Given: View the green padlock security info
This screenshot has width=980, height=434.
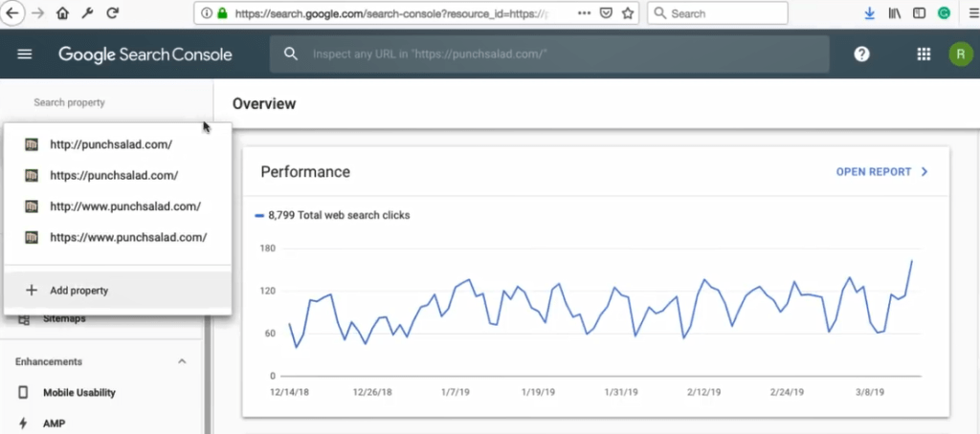Looking at the screenshot, I should click(x=222, y=13).
